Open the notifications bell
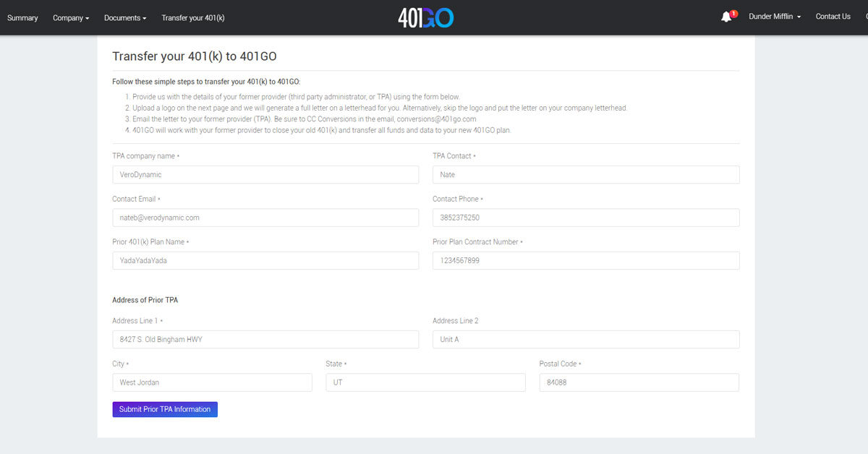Image resolution: width=868 pixels, height=454 pixels. point(727,17)
